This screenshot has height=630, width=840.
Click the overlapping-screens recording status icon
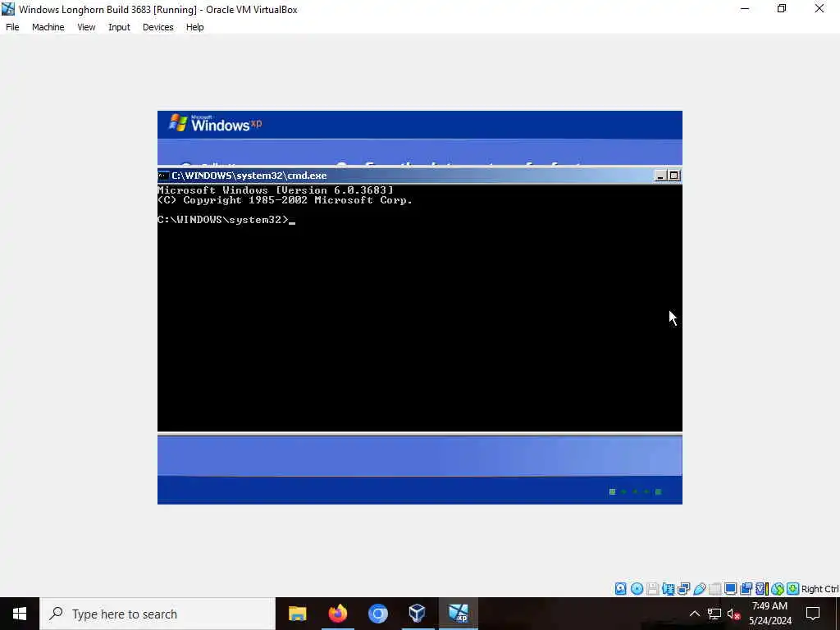[x=746, y=589]
